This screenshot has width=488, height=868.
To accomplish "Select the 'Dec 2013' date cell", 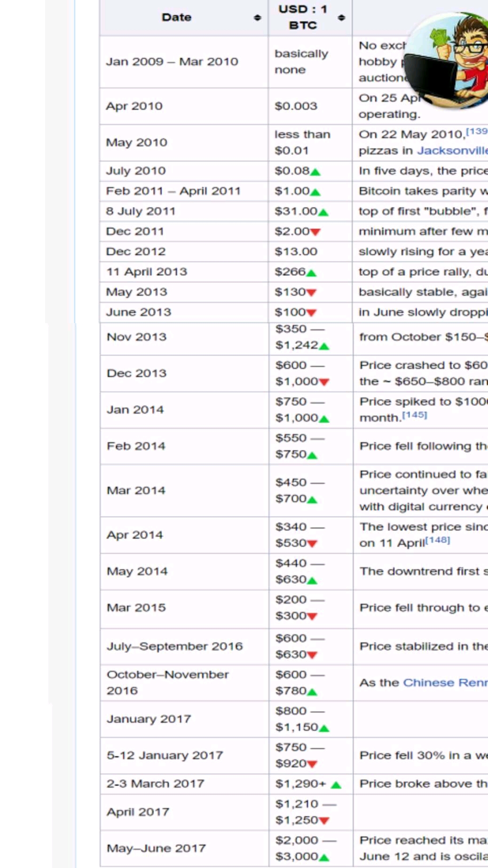I will click(x=184, y=373).
